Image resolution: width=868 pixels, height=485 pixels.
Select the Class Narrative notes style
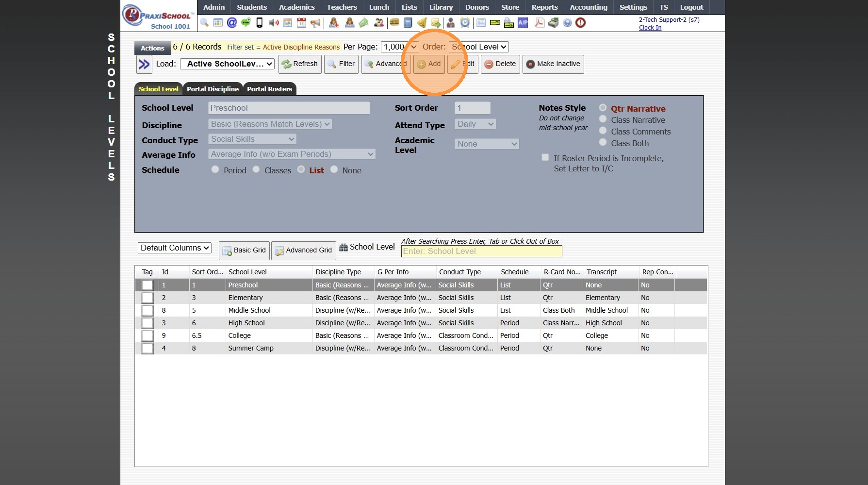(603, 119)
